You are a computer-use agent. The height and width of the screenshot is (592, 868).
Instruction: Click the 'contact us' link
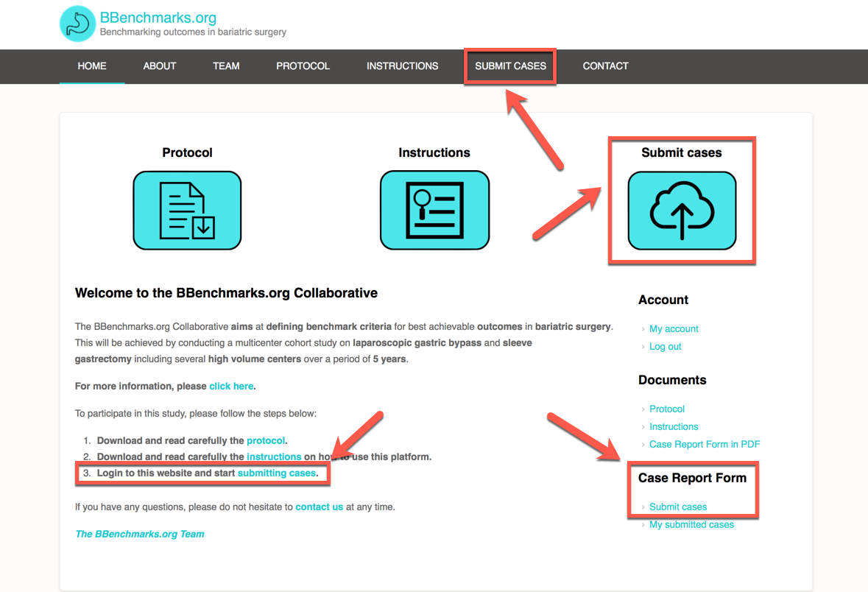coord(319,507)
